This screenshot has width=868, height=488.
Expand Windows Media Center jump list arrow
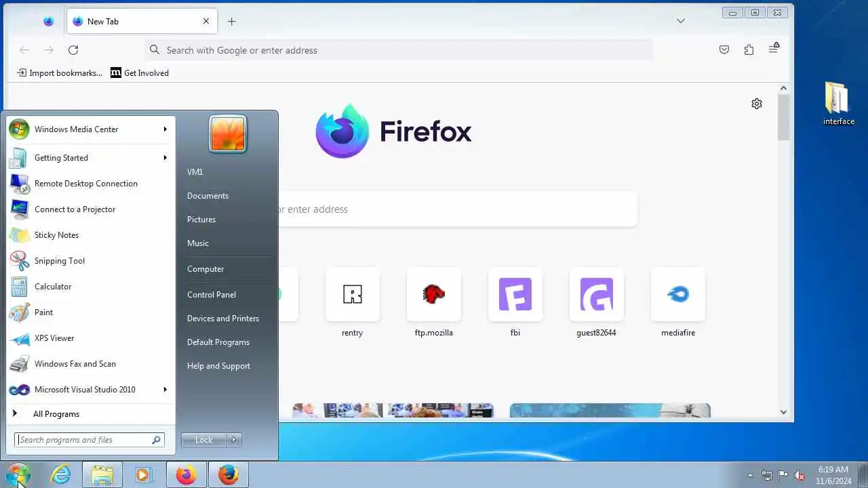click(x=165, y=129)
